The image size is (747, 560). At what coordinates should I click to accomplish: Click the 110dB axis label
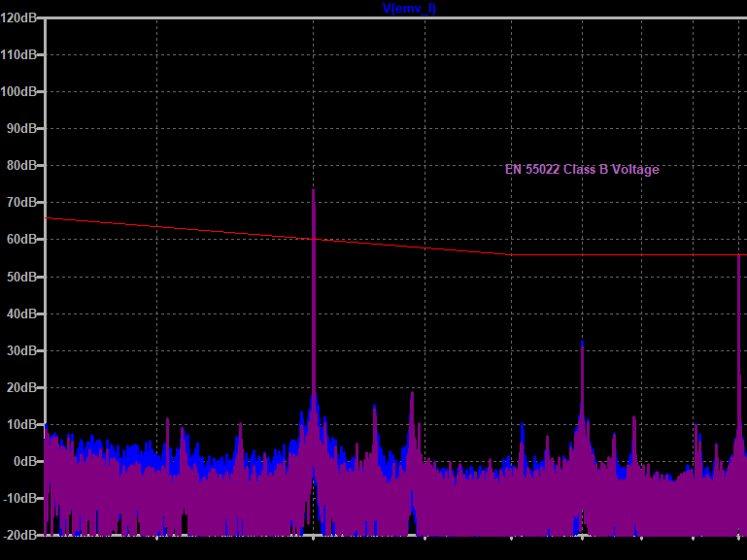coord(18,54)
